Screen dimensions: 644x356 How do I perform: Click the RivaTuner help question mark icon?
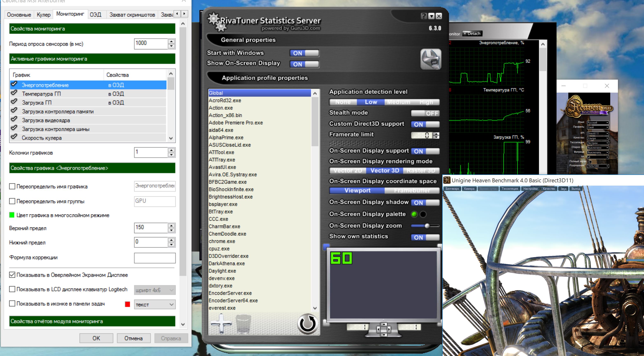tap(424, 16)
